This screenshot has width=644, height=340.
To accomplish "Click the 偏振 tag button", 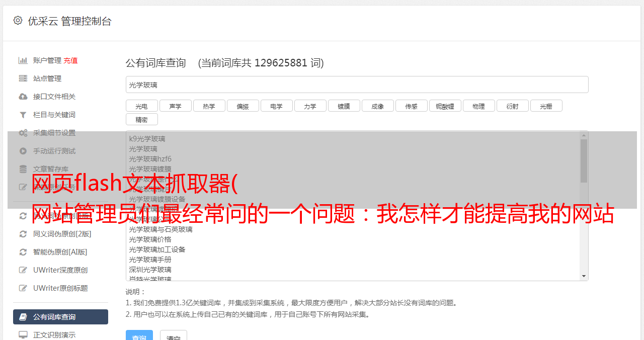I will click(x=243, y=106).
